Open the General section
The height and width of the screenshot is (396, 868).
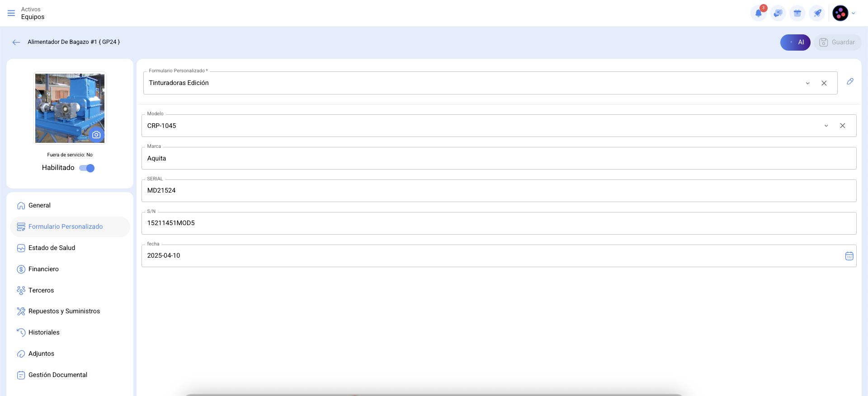click(x=39, y=205)
